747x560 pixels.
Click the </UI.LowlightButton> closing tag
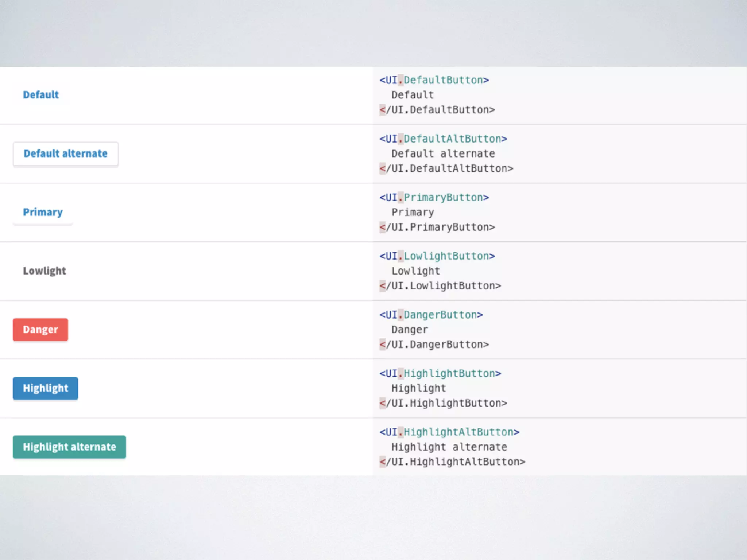click(x=440, y=286)
